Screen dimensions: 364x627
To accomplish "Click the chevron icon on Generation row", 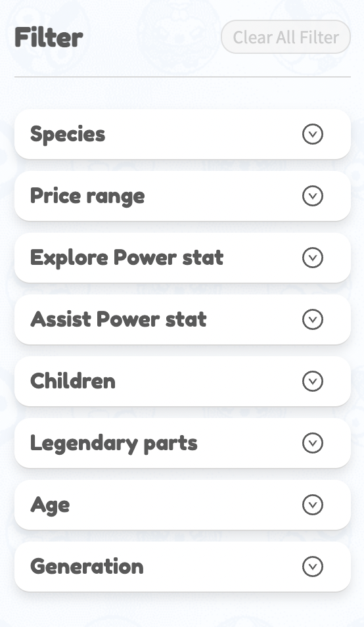I will click(313, 567).
